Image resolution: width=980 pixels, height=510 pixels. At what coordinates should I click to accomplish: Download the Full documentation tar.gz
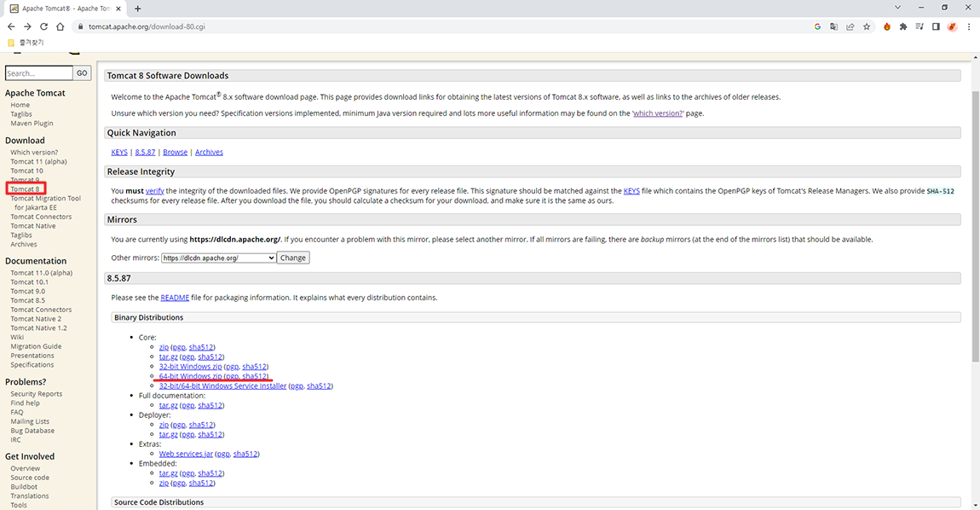[168, 405]
